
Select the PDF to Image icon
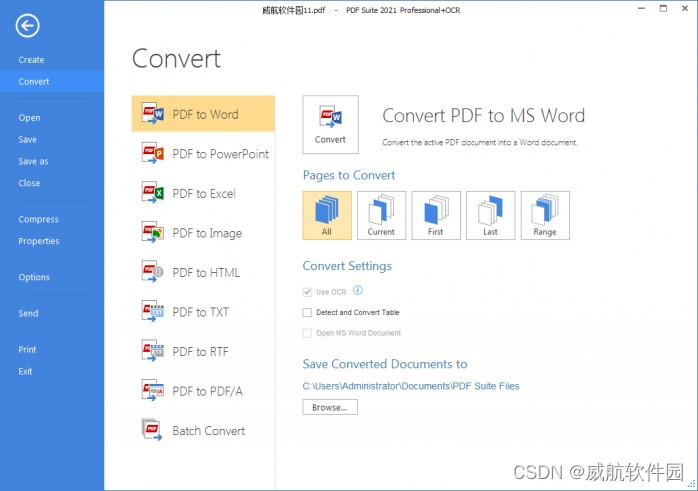click(x=153, y=232)
